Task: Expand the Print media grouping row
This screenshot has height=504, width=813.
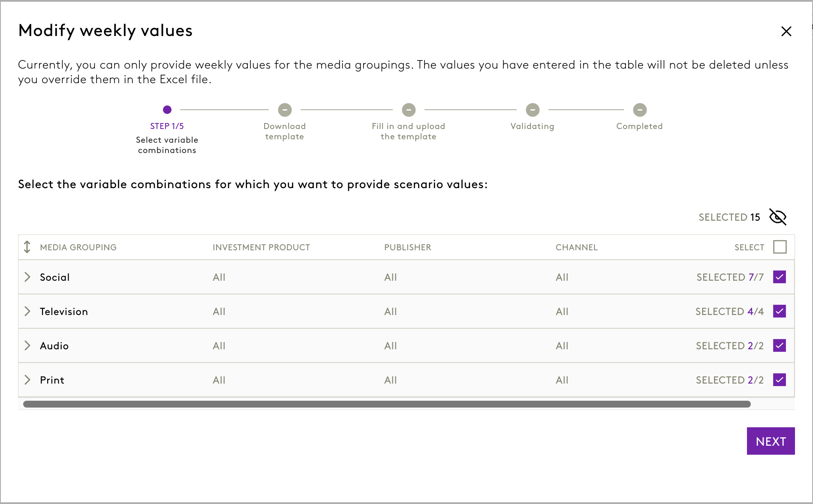Action: (x=27, y=380)
